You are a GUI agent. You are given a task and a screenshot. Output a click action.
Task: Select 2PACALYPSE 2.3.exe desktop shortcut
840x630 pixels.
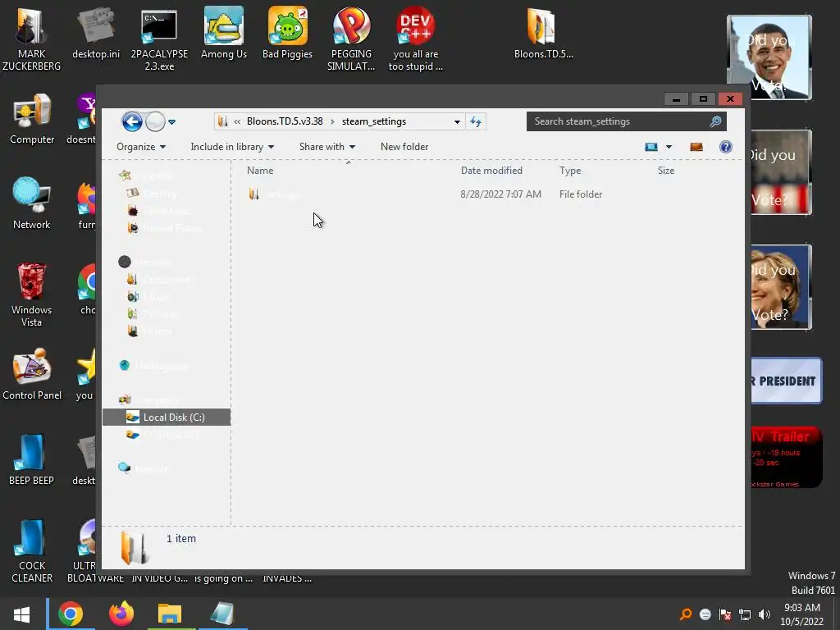click(159, 40)
